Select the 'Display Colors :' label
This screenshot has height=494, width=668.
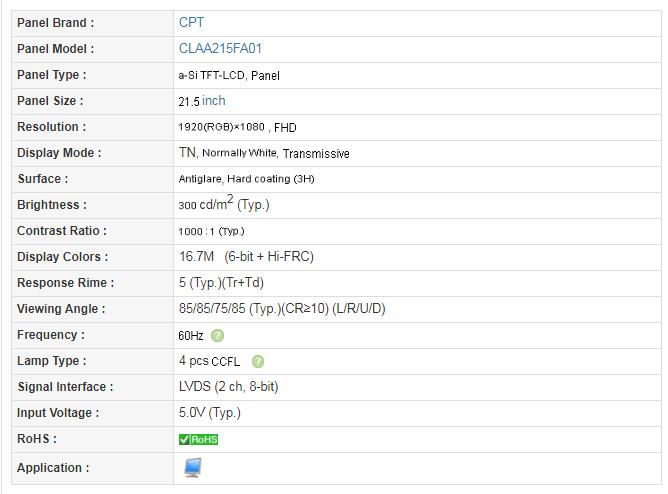(x=63, y=257)
